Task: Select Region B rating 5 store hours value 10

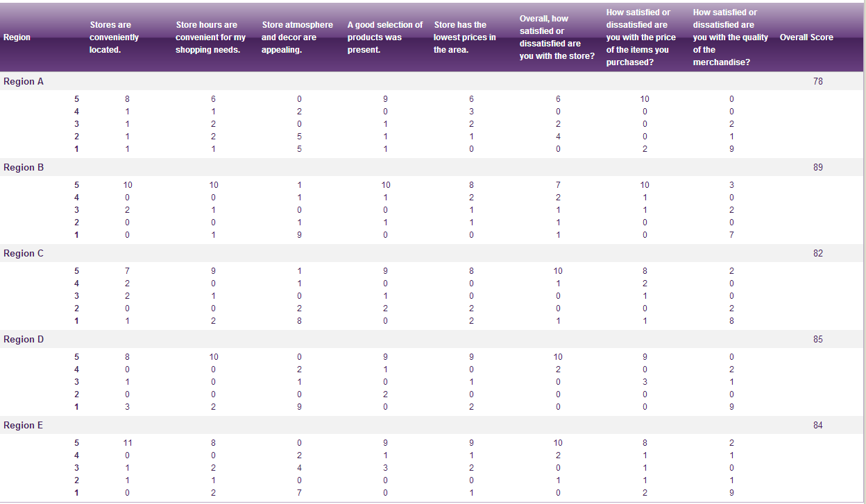Action: coord(214,185)
